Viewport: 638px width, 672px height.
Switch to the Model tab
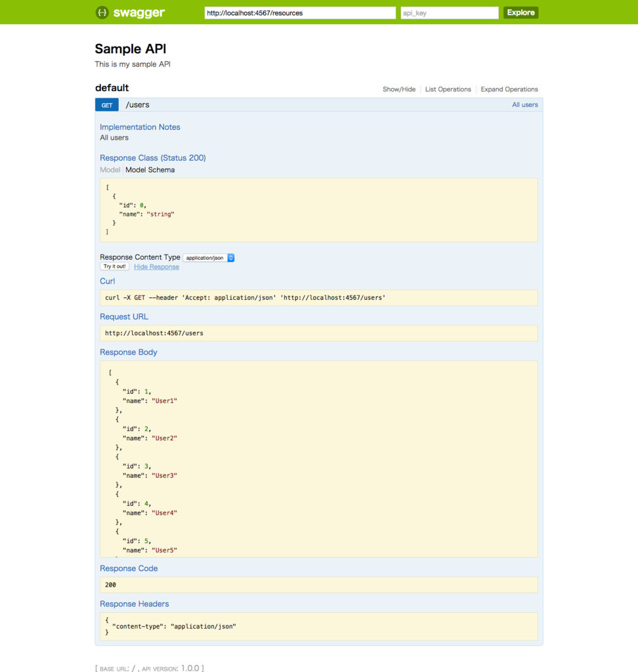(x=110, y=170)
